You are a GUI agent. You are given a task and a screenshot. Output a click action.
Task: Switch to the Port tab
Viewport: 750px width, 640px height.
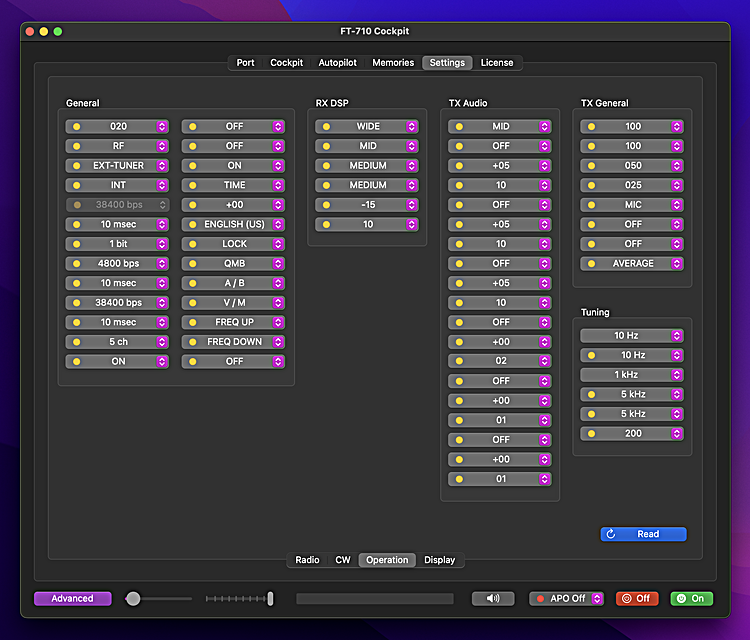tap(245, 63)
